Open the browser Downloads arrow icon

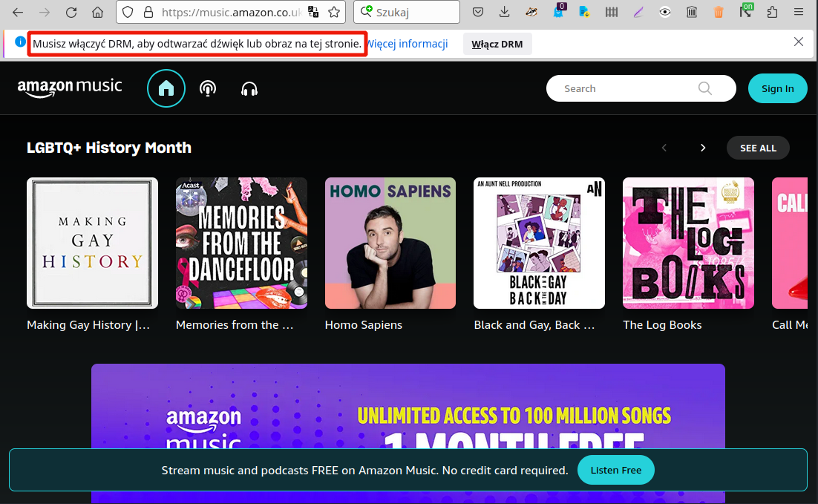pyautogui.click(x=505, y=12)
